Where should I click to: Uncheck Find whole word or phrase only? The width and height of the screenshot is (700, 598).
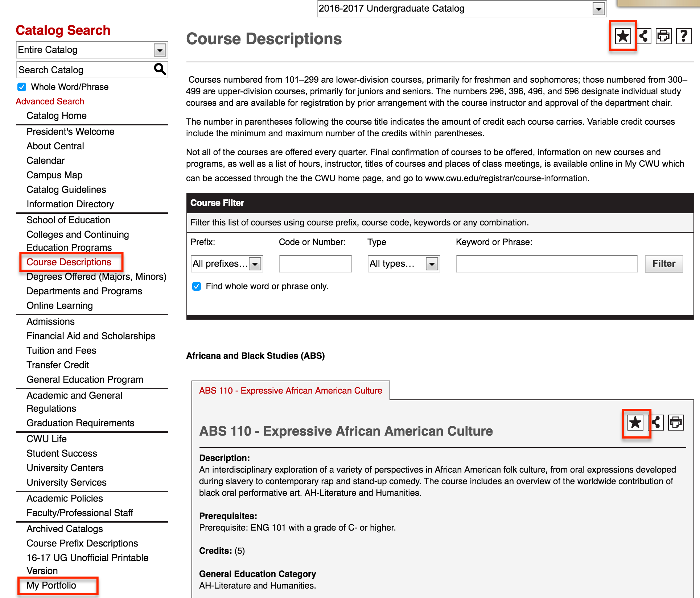pos(197,286)
